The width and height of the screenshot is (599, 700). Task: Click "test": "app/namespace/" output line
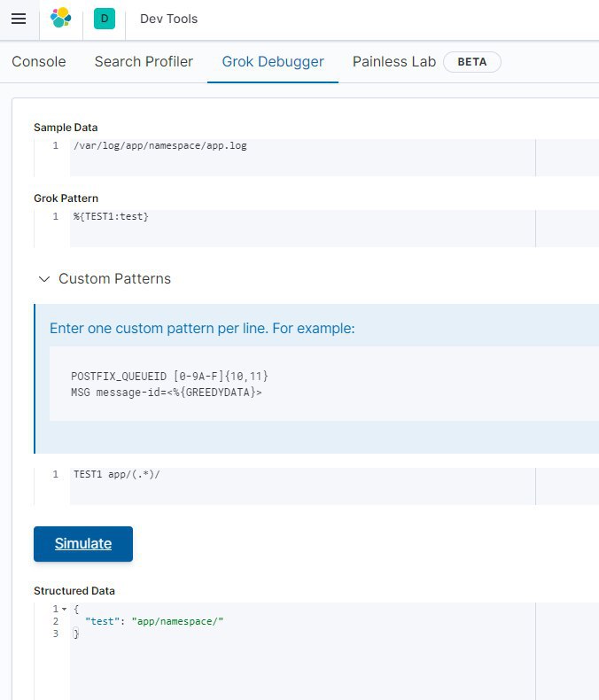tap(154, 621)
